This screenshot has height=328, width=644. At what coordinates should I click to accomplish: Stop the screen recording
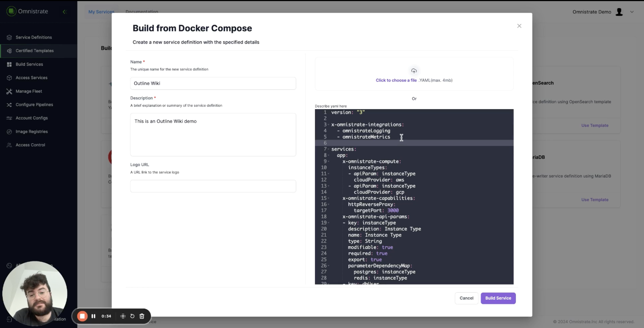82,316
